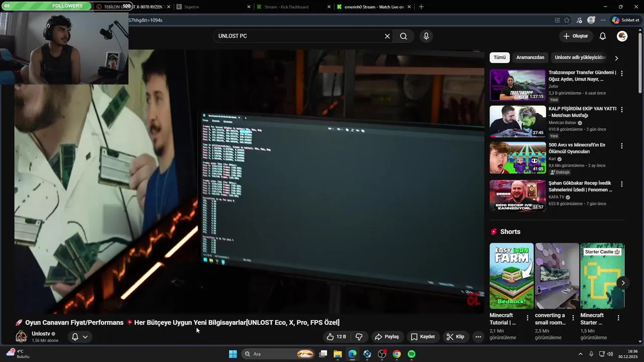
Task: Open browser apps icon in address bar
Action: coord(557,20)
